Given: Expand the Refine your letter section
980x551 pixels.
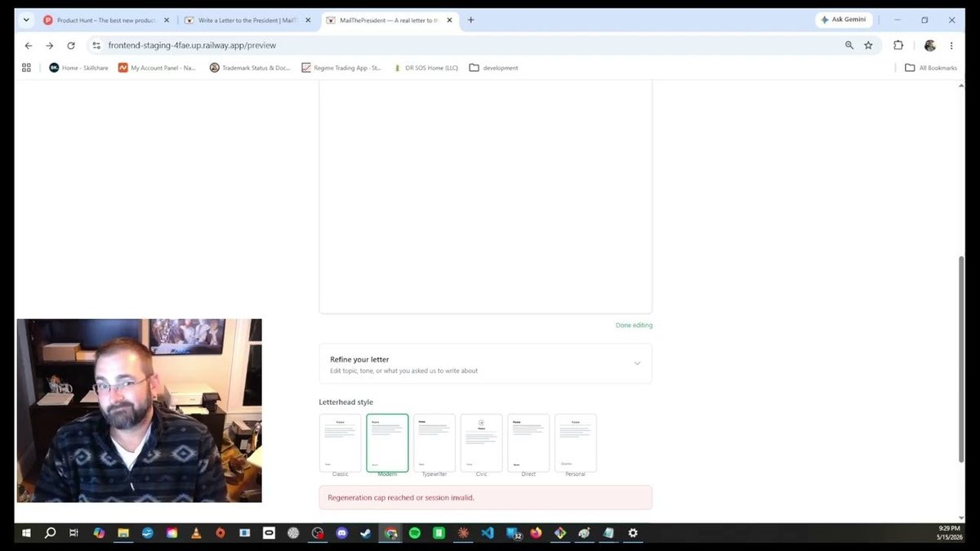Looking at the screenshot, I should 485,364.
